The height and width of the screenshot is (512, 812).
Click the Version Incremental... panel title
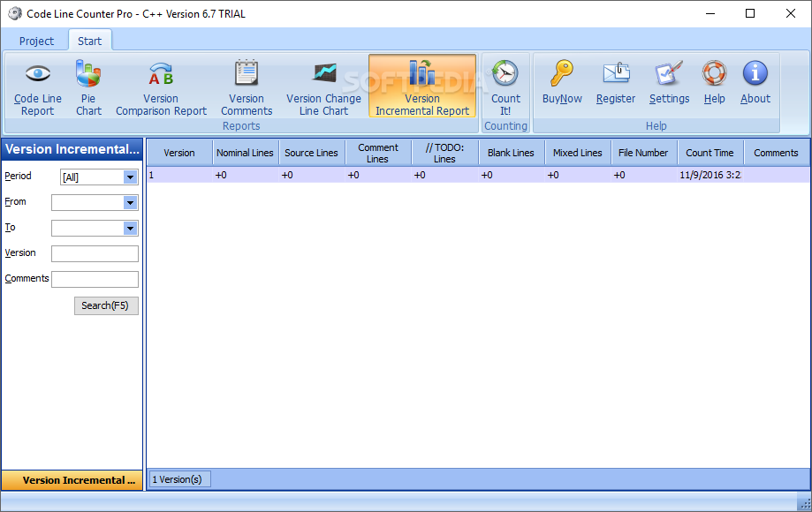coord(72,149)
